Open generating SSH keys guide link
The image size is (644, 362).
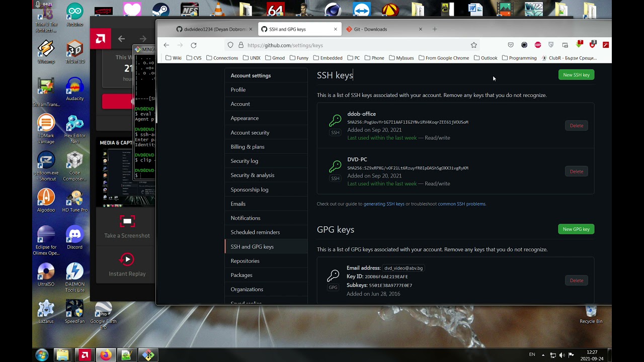pyautogui.click(x=384, y=204)
